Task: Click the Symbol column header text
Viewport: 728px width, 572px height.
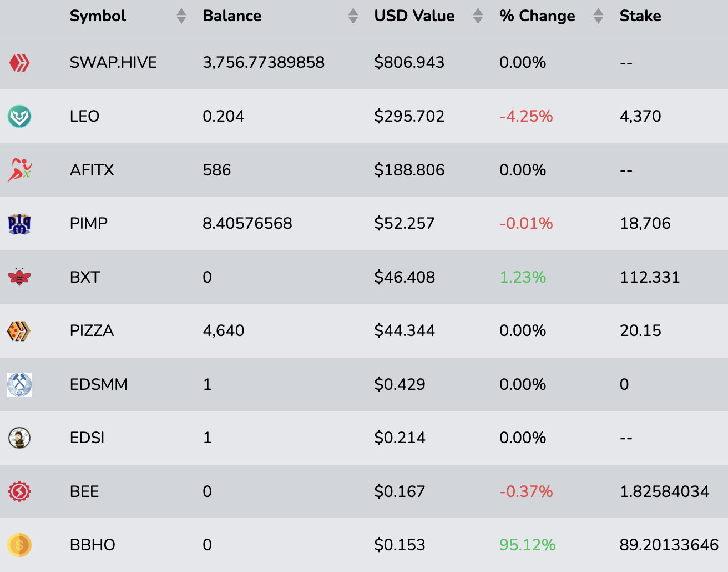Action: point(98,16)
